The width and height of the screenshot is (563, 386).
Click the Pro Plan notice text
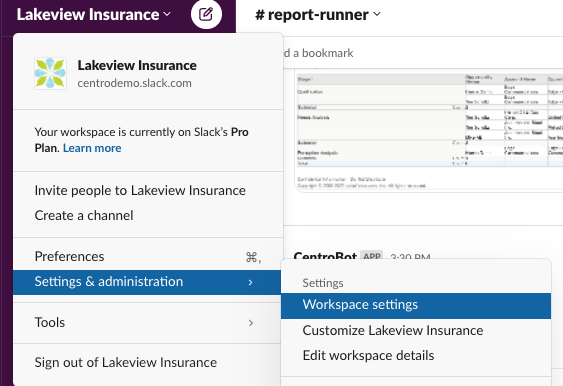(x=141, y=140)
